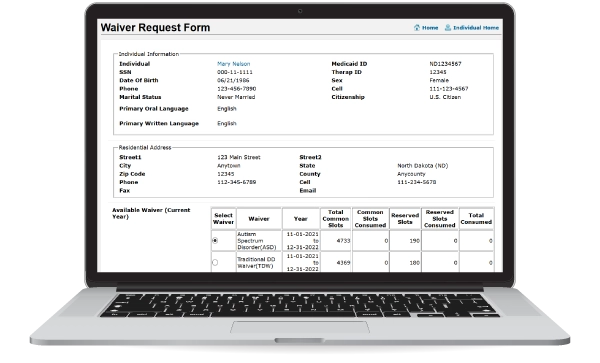Click the Available Waiver (Current Year) label

point(151,213)
